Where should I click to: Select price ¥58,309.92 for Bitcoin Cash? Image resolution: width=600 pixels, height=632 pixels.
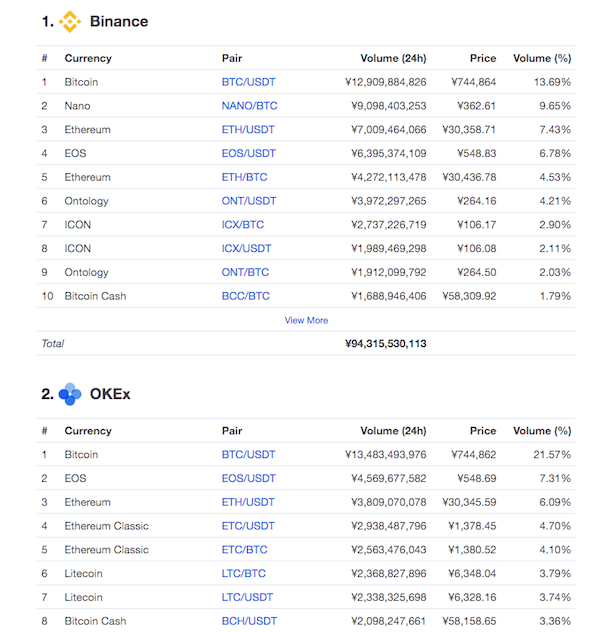click(x=469, y=296)
